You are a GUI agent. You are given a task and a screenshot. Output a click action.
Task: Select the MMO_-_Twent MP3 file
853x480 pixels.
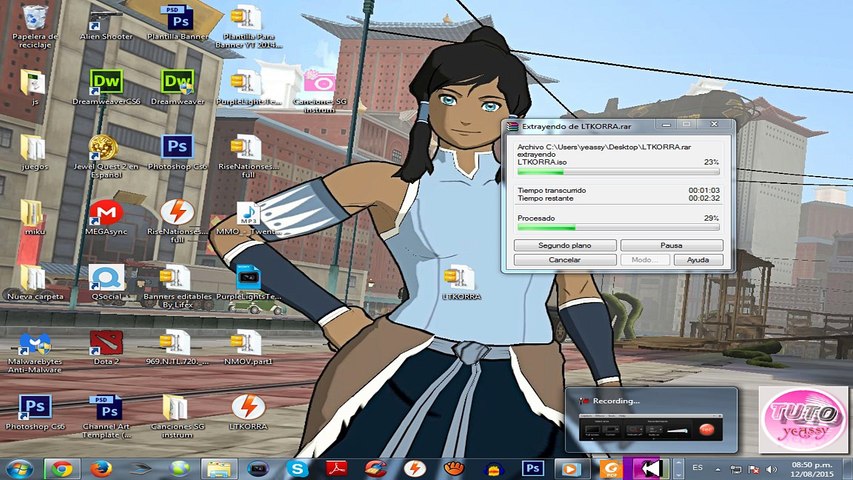click(248, 219)
